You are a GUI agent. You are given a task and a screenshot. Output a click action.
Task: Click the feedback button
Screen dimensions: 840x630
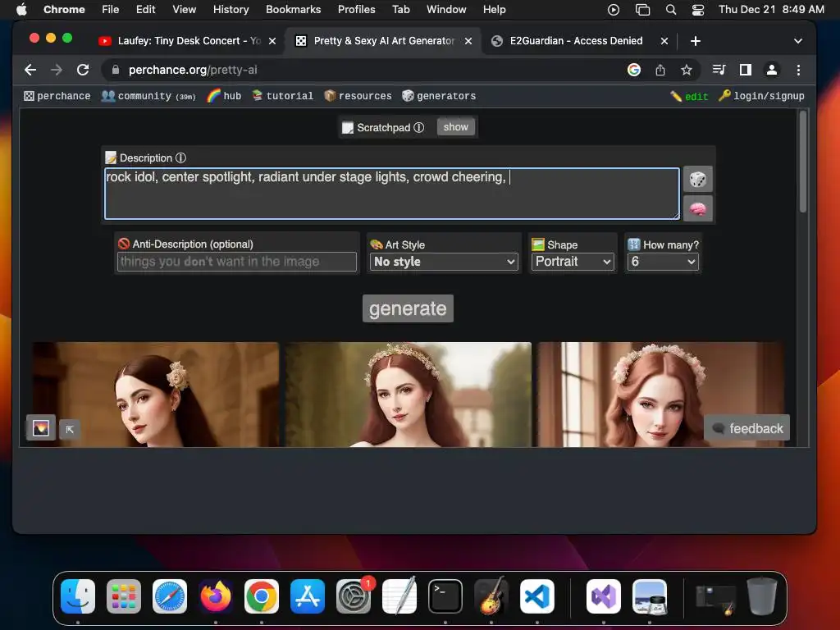(x=746, y=428)
